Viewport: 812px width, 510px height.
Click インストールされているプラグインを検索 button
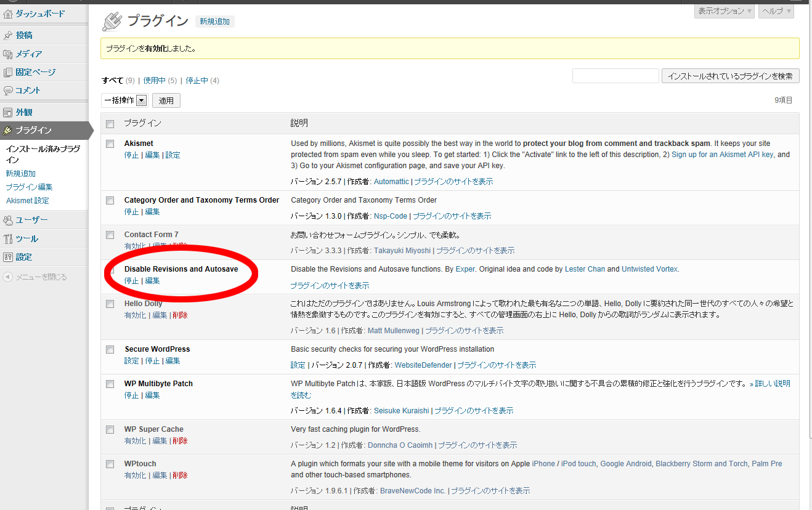(731, 76)
